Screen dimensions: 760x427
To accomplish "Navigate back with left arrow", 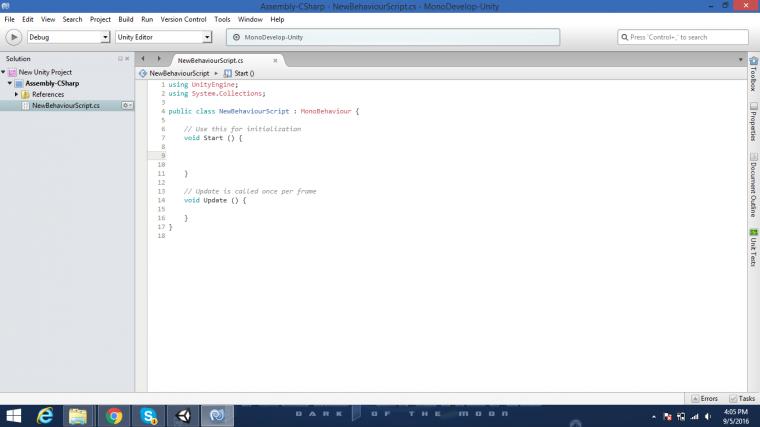I will click(143, 59).
